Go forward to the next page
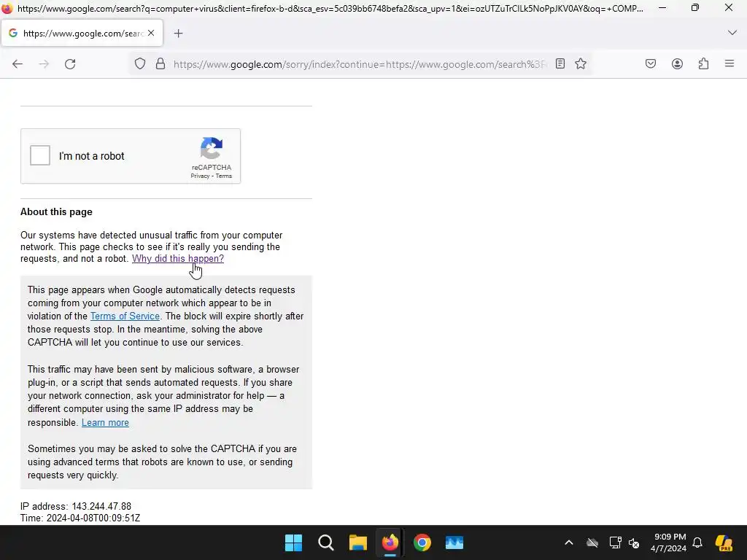 click(x=44, y=64)
